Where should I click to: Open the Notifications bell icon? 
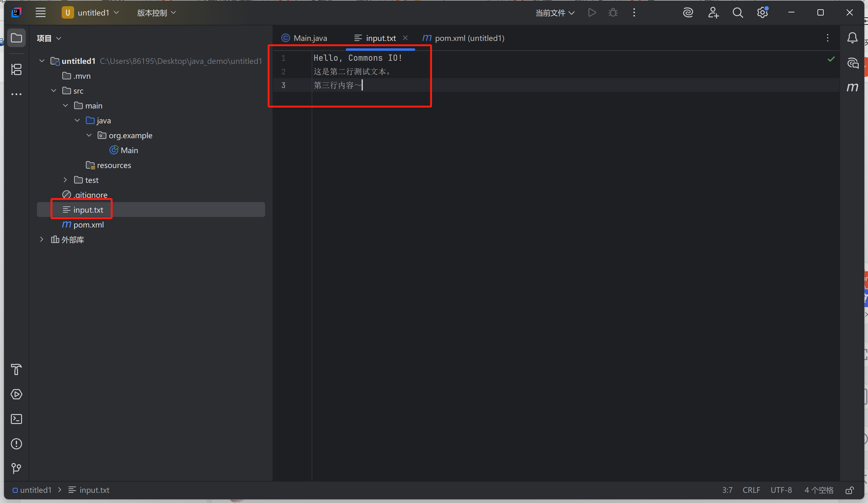point(852,38)
